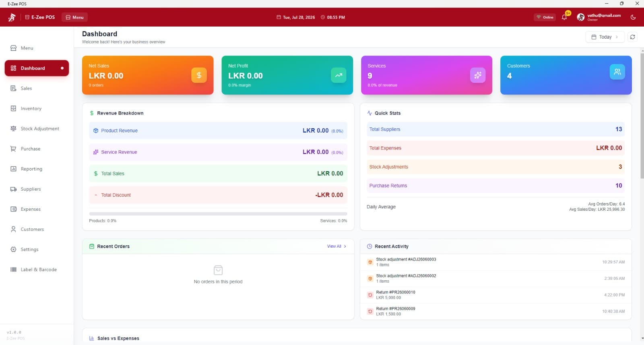Click the Total Discount row

218,195
